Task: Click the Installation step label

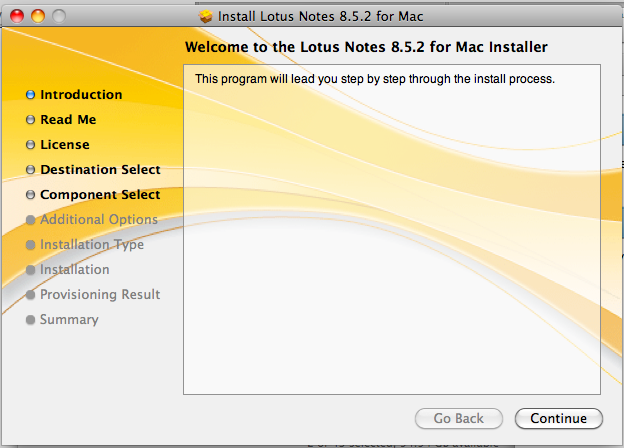Action: click(74, 270)
